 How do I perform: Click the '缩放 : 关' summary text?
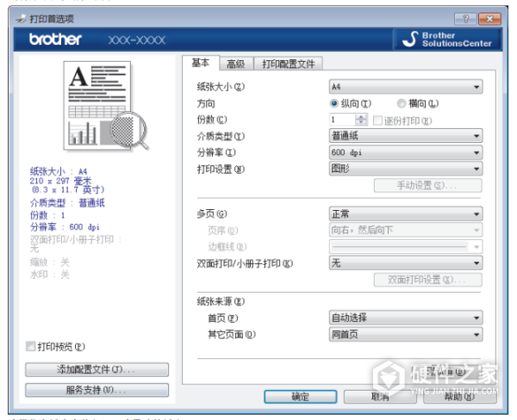point(50,262)
